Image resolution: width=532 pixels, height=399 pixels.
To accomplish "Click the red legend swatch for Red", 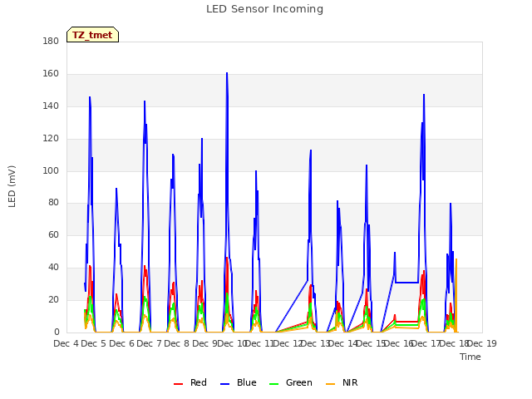I will click(x=179, y=384).
